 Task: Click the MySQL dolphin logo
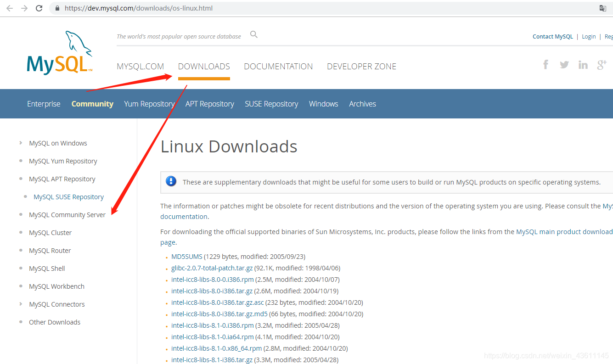[x=60, y=52]
